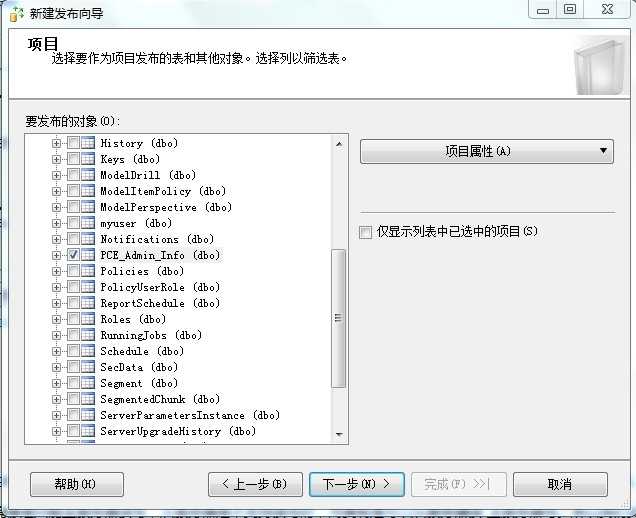
Task: Click the table icon beside ReportSchedule (dbo)
Action: click(x=88, y=303)
